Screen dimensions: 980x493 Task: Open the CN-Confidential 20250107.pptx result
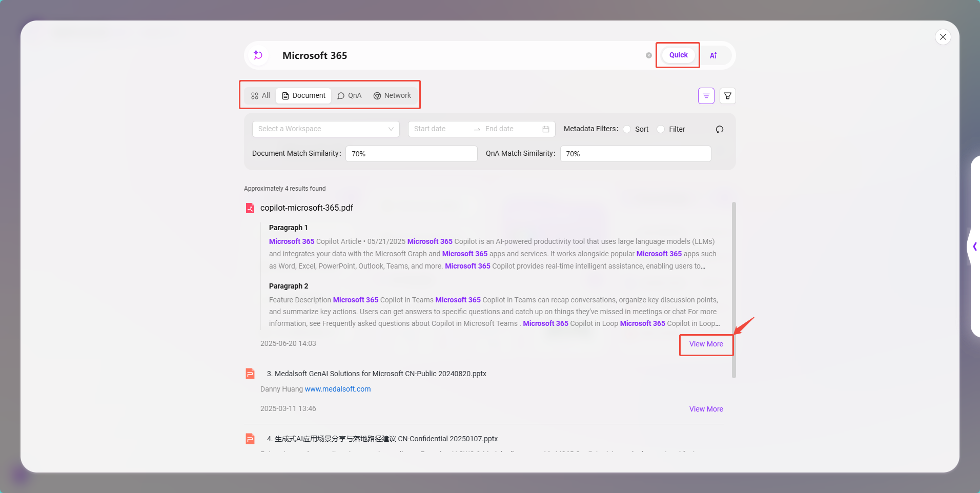[x=382, y=439]
